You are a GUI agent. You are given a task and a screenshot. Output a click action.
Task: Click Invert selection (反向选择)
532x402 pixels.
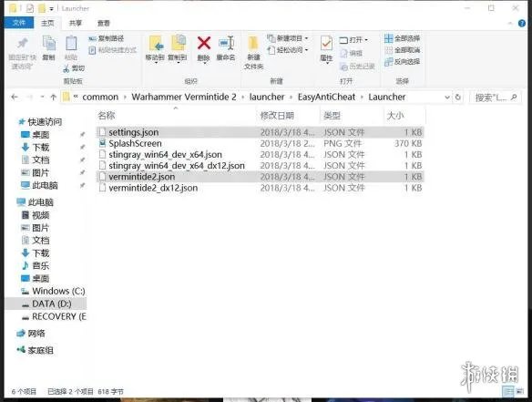[x=403, y=62]
